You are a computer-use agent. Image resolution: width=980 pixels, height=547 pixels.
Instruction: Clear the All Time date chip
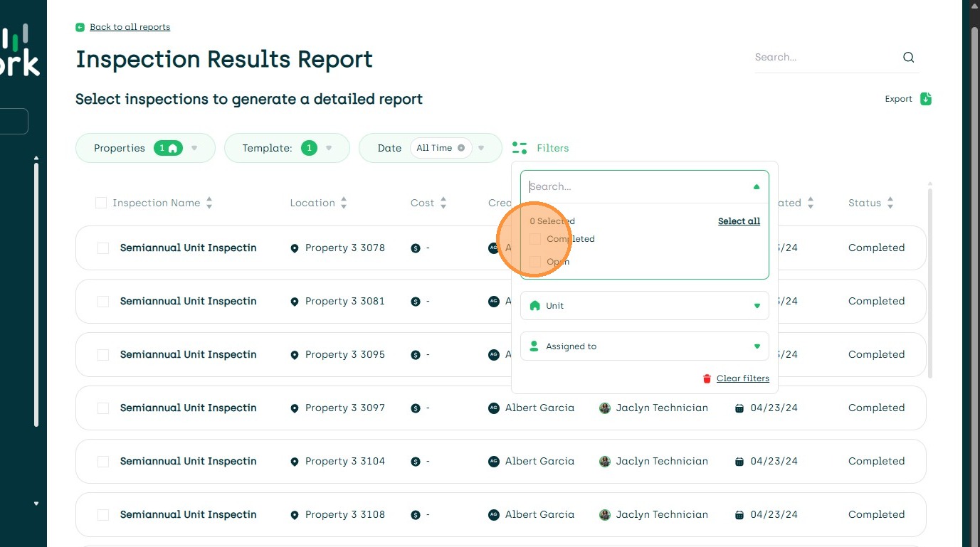(461, 148)
